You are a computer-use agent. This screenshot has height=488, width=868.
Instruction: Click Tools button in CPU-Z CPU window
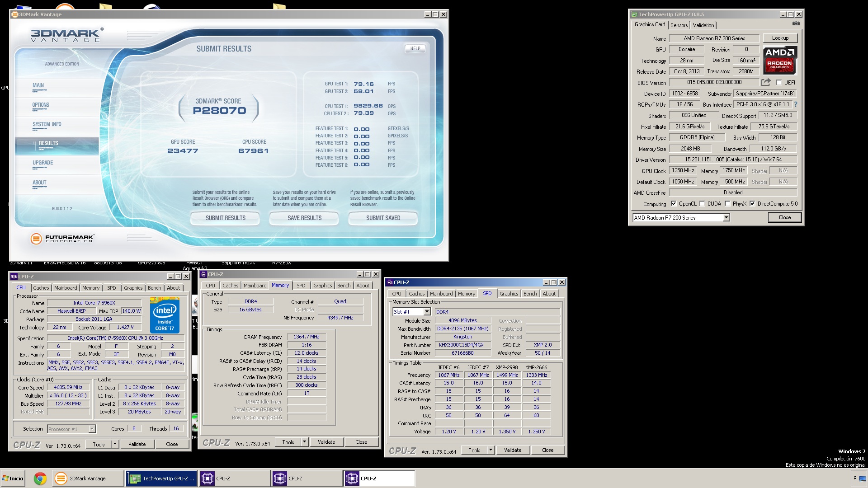tap(99, 444)
